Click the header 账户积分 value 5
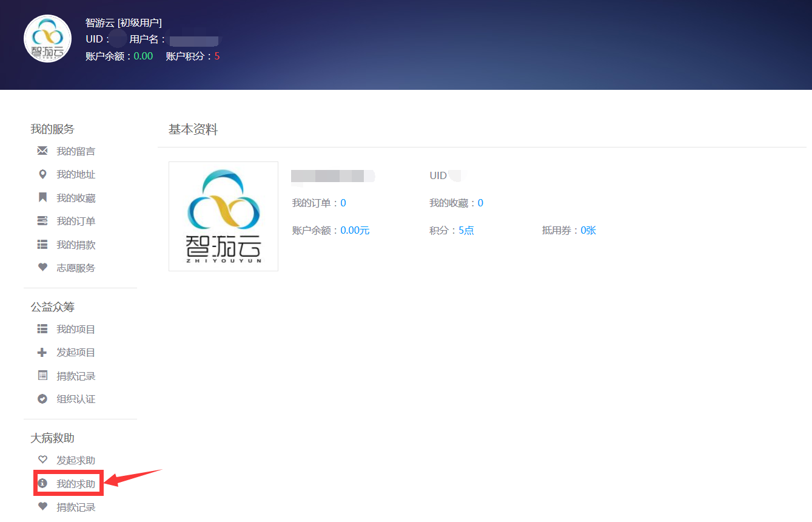The height and width of the screenshot is (522, 812). tap(217, 56)
